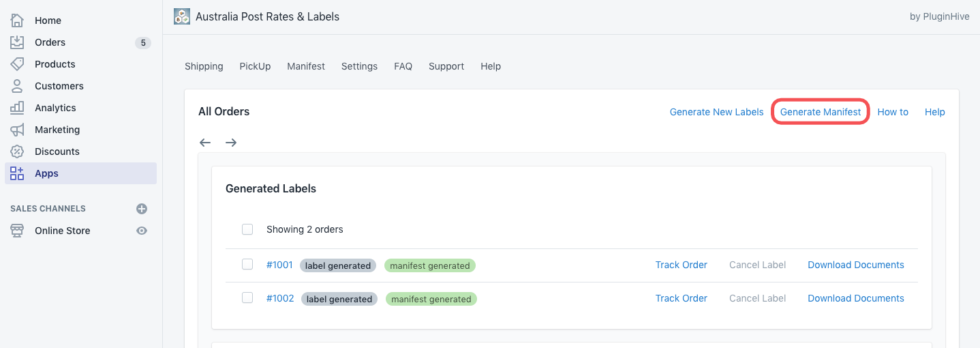Image resolution: width=980 pixels, height=348 pixels.
Task: Go to next page with right arrow
Action: click(231, 143)
